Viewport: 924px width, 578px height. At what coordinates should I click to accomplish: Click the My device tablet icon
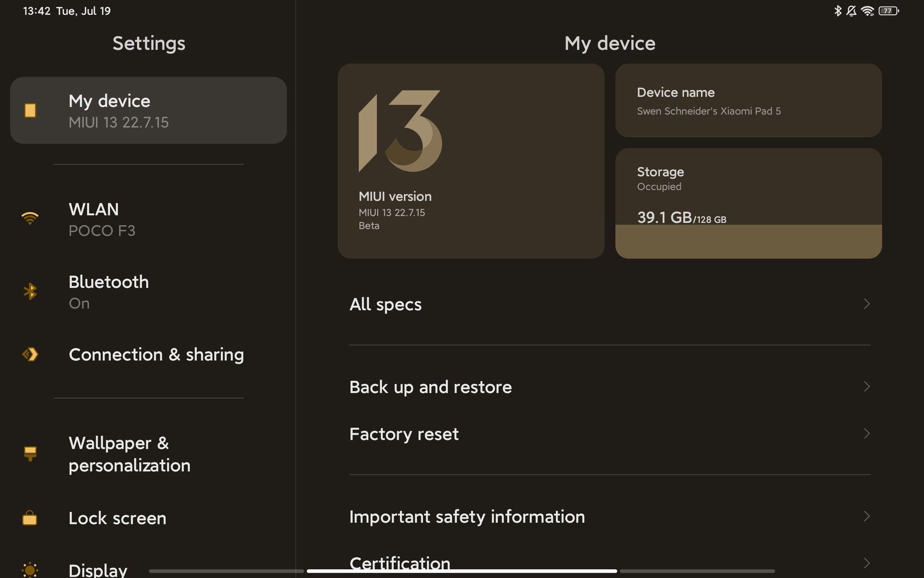[x=30, y=110]
